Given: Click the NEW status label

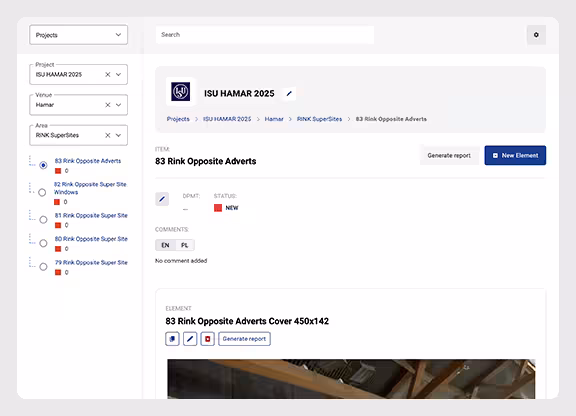Looking at the screenshot, I should point(232,208).
